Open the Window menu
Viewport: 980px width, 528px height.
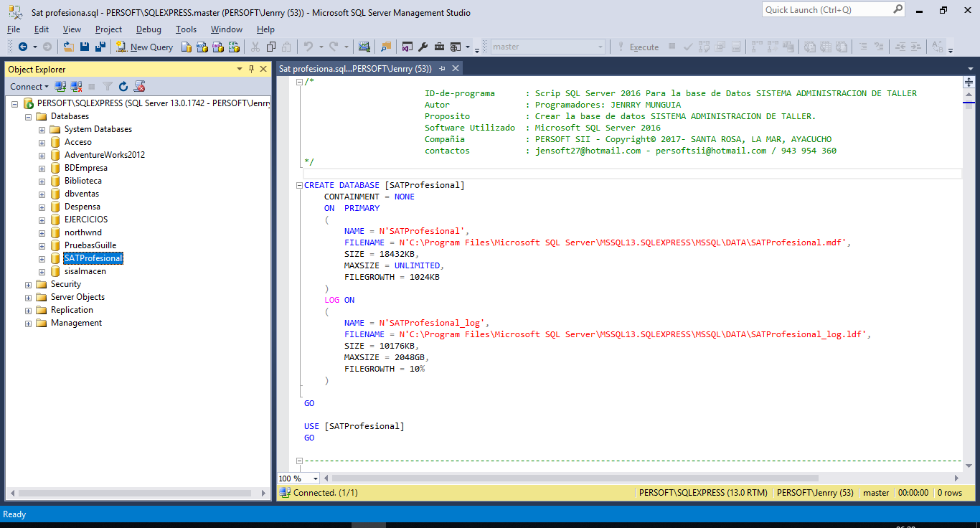coord(226,29)
